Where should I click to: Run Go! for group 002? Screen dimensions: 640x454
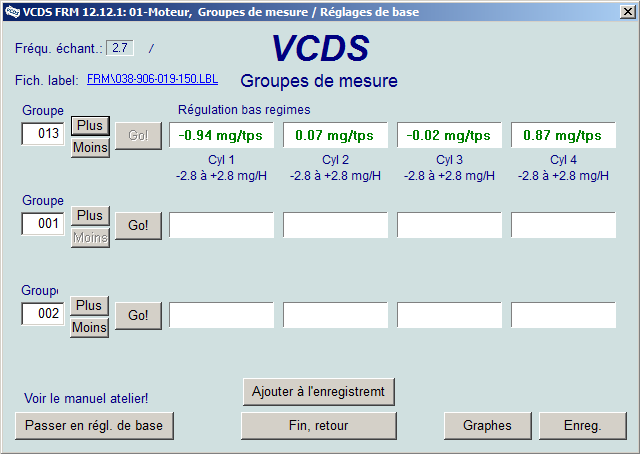[x=138, y=315]
